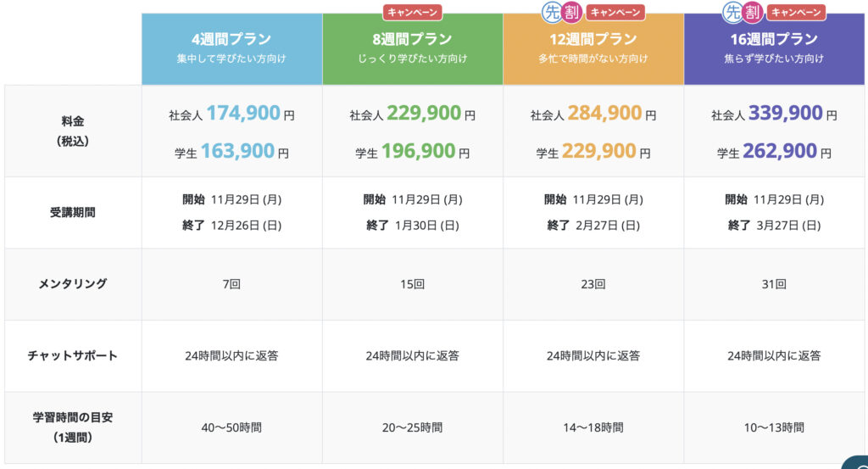Click the キャンペーン badge above 8週間プラン
868x469 pixels.
pyautogui.click(x=413, y=12)
